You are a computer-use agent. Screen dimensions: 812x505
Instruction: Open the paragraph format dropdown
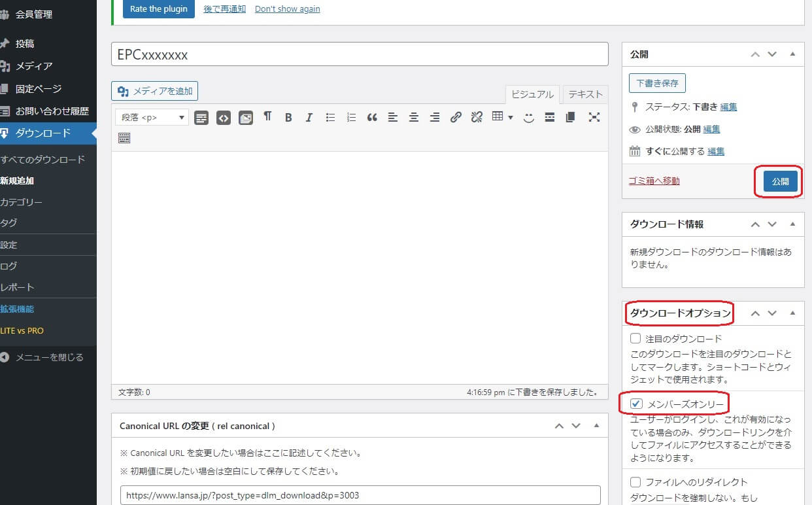click(x=152, y=118)
